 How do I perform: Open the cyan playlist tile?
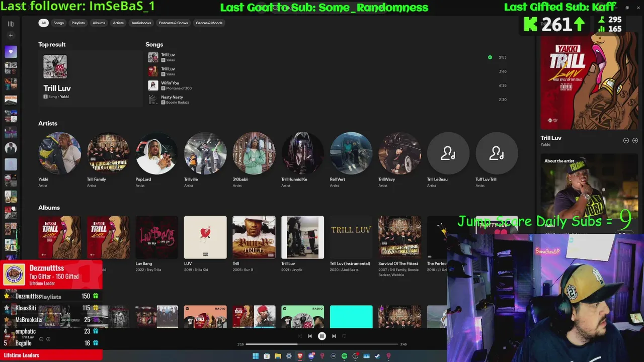pyautogui.click(x=351, y=317)
